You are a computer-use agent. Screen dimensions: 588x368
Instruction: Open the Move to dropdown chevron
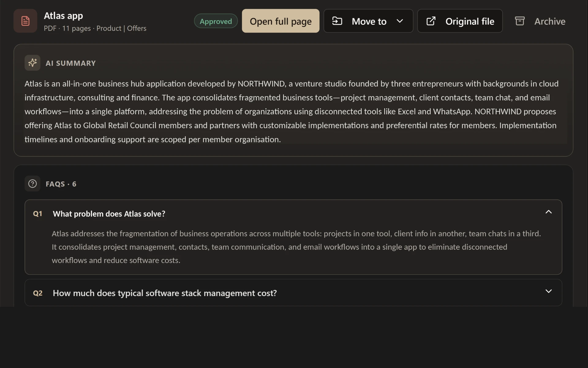[400, 21]
